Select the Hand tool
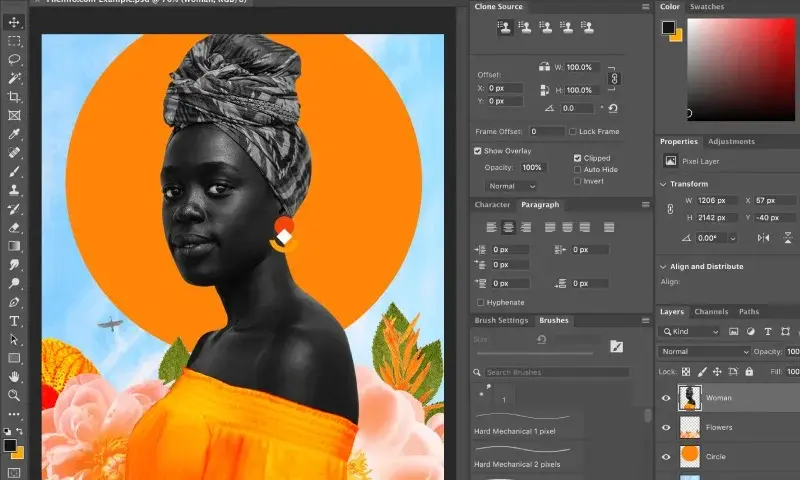Screen dimensions: 800x480 click(x=14, y=376)
